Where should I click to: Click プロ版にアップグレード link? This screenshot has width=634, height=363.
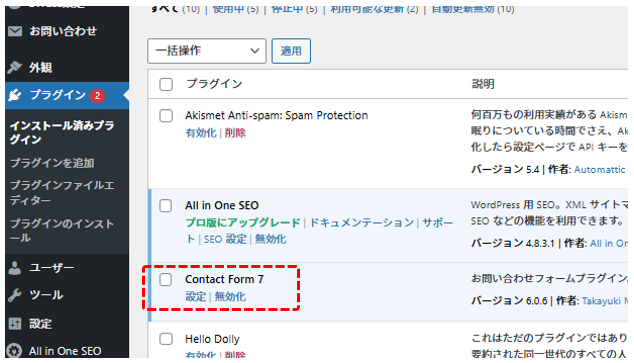[243, 222]
